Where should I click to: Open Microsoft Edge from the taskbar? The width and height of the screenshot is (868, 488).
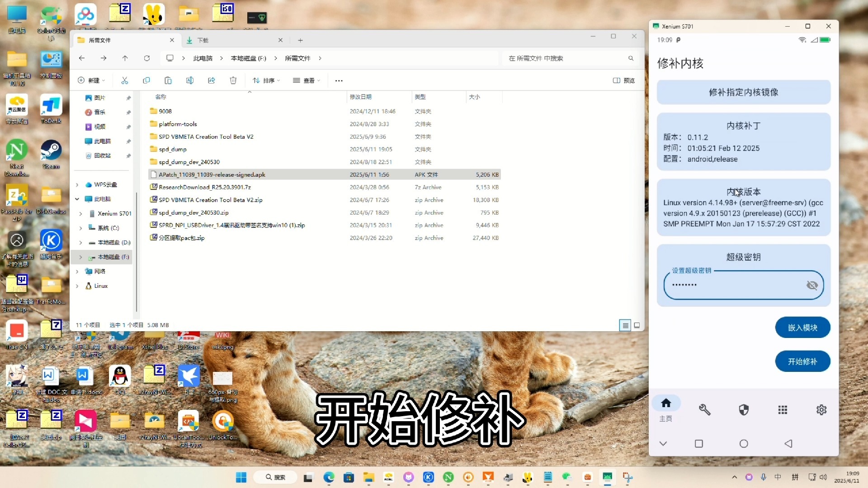point(329,477)
